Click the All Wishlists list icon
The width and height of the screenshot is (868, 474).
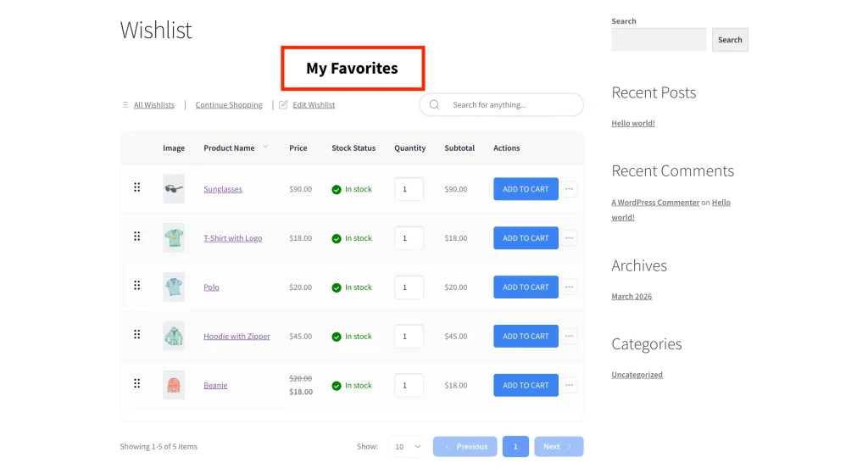point(125,104)
